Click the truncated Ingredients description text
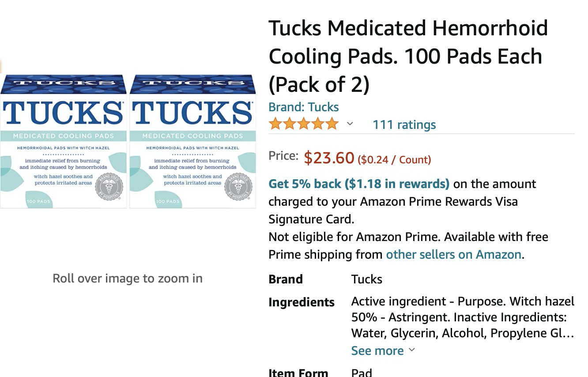The image size is (588, 377). (x=463, y=317)
